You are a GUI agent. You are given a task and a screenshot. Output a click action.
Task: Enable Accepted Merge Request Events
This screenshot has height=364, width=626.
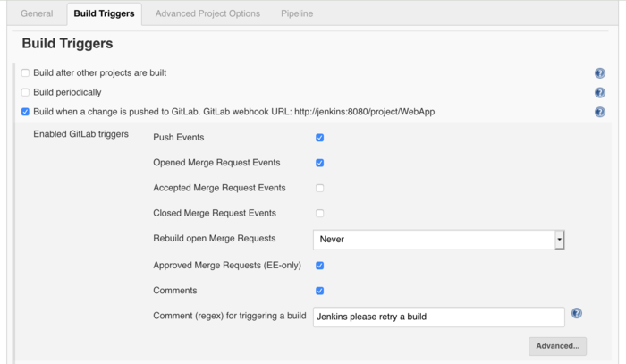320,188
